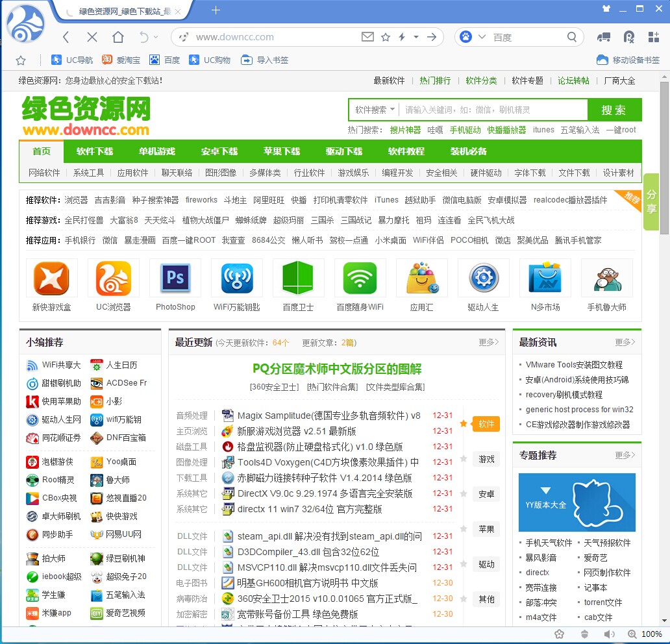
Task: Switch to the 单机游戏 navigation tab
Action: coord(156,151)
